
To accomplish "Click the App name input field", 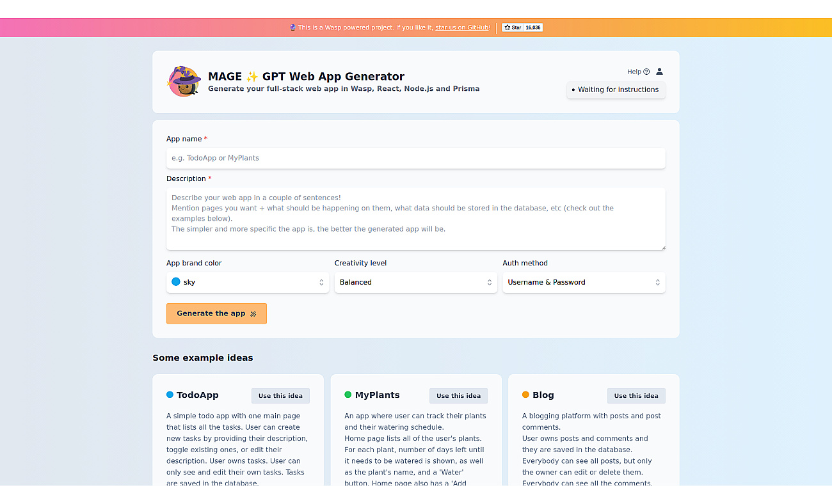I will coord(416,158).
